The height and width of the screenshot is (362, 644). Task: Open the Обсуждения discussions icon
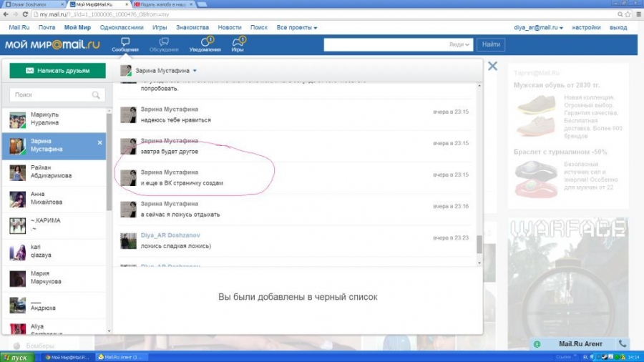164,44
